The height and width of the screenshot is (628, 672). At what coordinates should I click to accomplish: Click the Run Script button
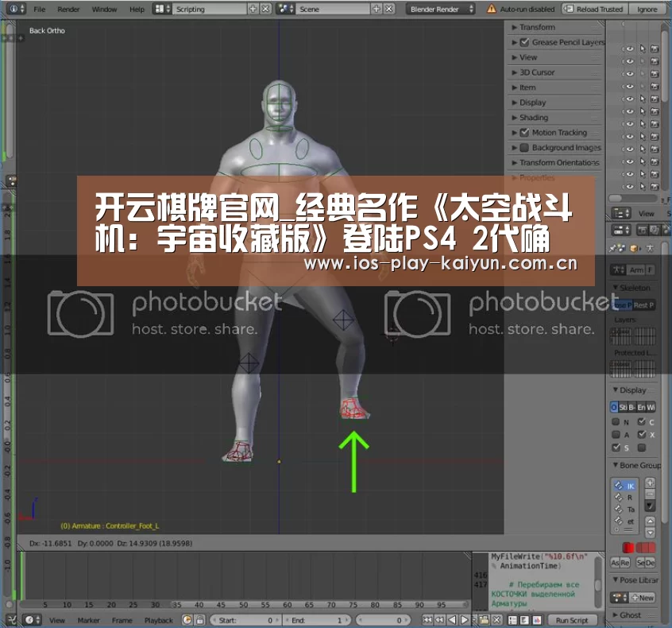572,620
